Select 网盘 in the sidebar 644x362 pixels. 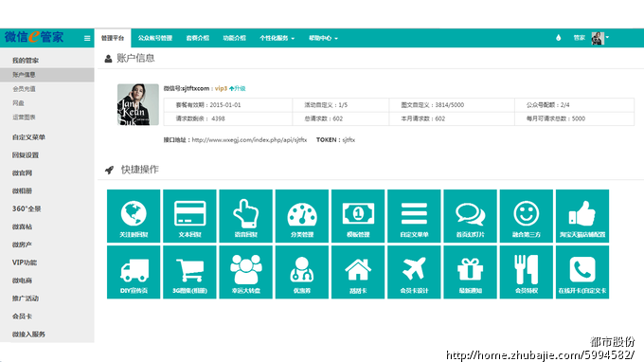click(x=18, y=103)
